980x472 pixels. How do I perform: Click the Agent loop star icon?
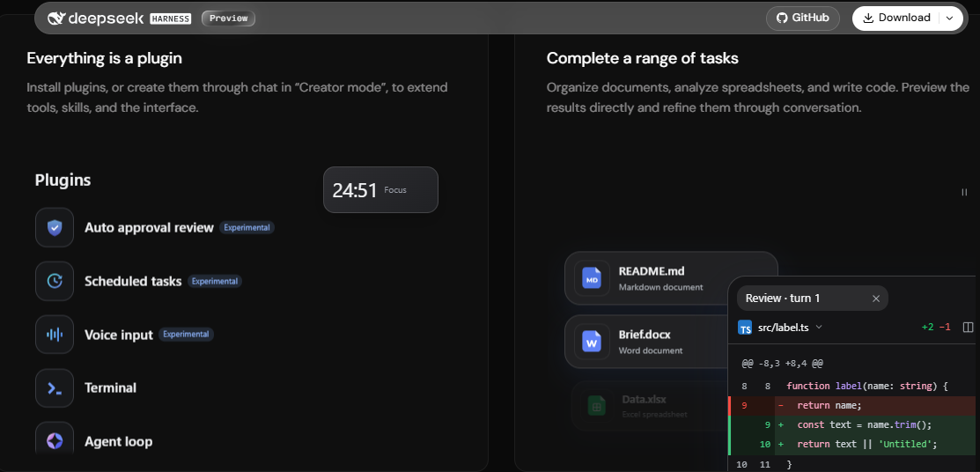[55, 441]
